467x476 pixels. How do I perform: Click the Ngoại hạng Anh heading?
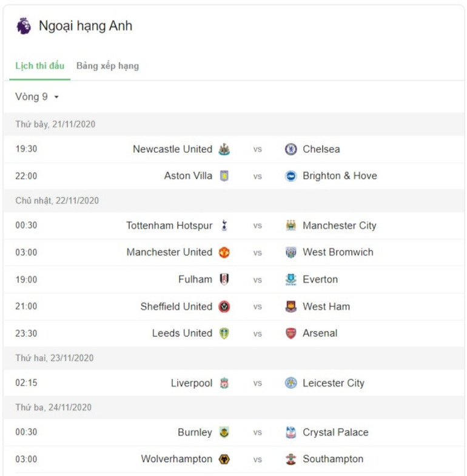(x=85, y=26)
